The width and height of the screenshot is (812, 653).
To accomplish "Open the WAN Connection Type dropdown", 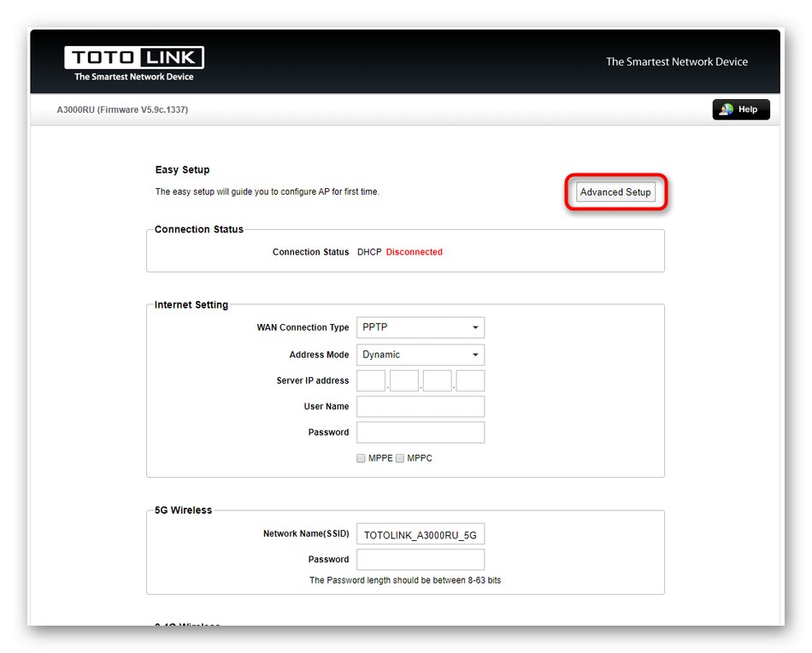I will point(421,327).
